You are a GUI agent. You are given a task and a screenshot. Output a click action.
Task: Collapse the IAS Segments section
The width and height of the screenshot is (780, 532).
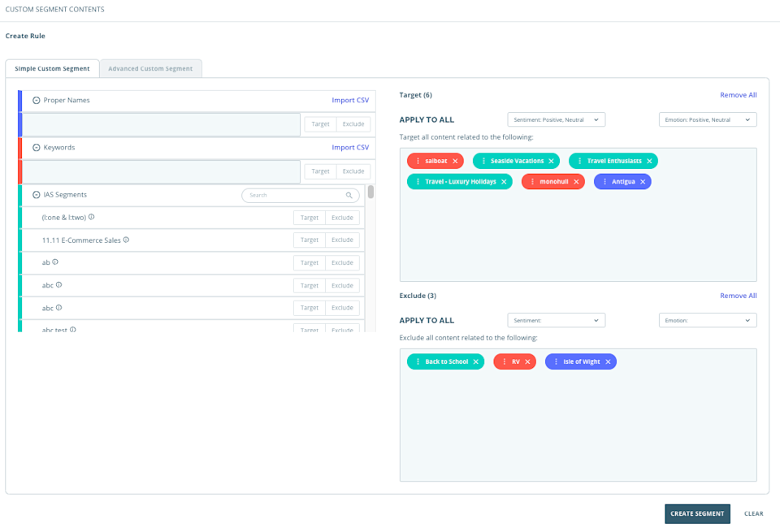click(x=36, y=194)
